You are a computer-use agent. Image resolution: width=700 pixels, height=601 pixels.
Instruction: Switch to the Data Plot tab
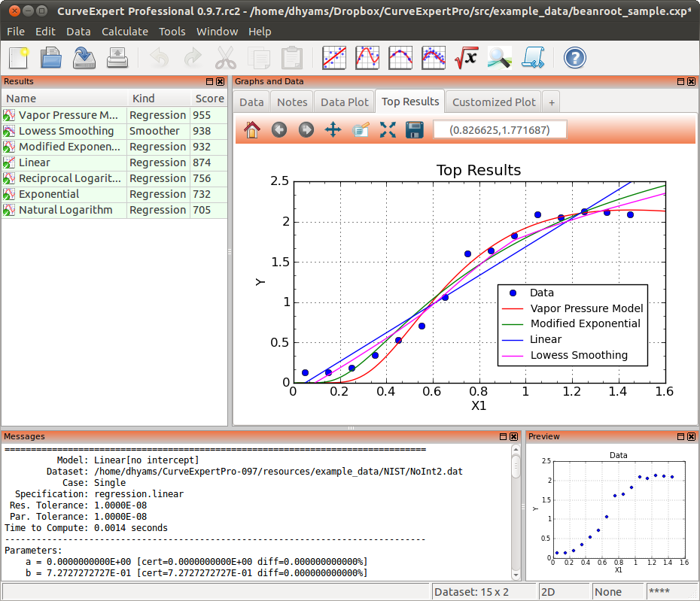(345, 102)
